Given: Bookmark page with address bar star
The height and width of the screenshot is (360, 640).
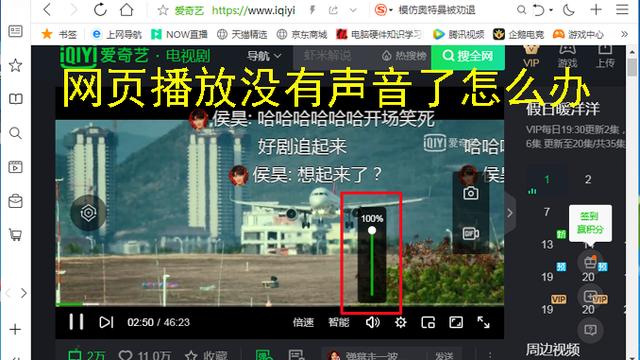Looking at the screenshot, I should 163,10.
